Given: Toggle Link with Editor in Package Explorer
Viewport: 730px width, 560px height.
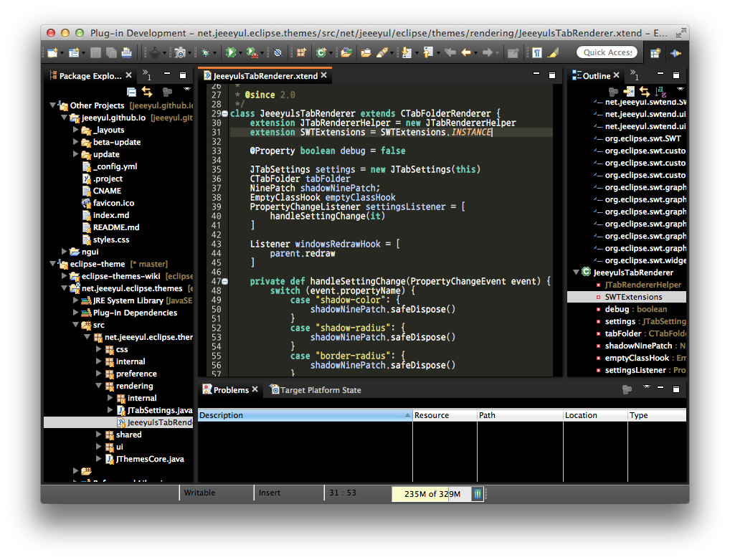Looking at the screenshot, I should click(x=147, y=92).
